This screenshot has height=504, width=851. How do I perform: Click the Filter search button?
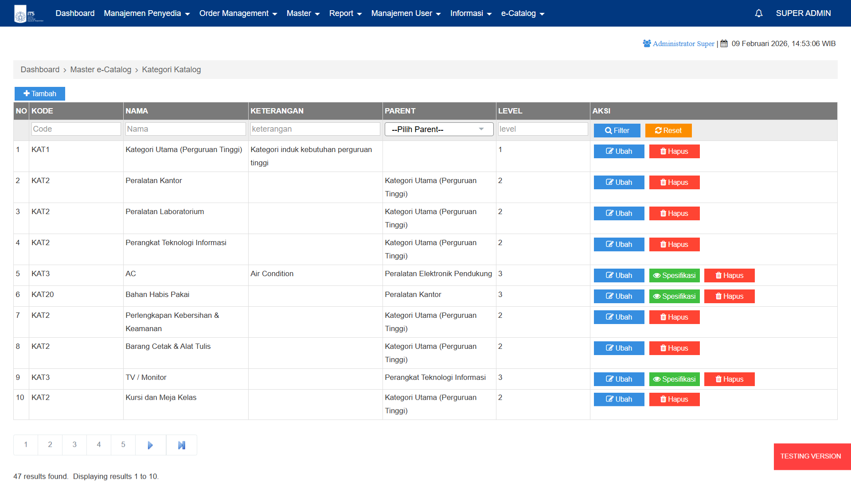pyautogui.click(x=617, y=130)
